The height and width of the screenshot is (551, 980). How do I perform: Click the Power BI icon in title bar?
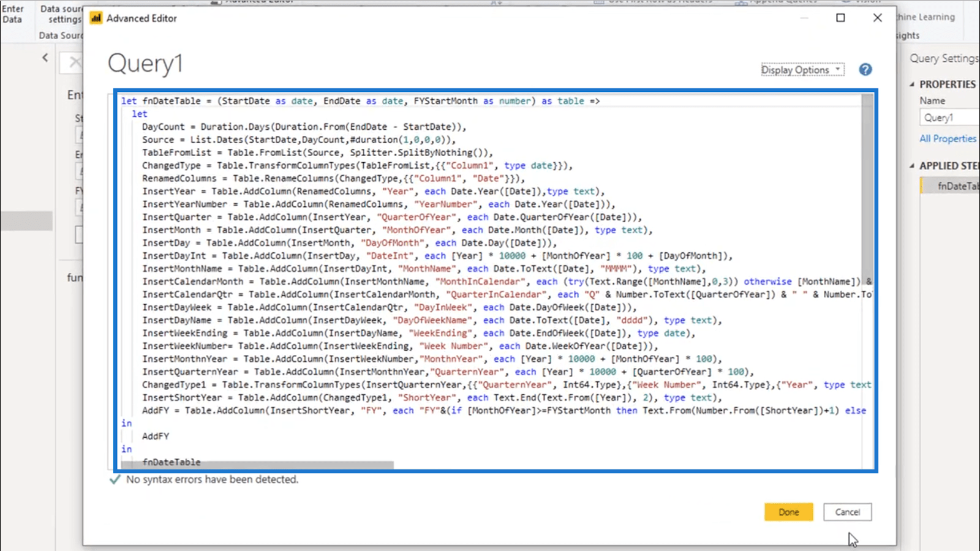(x=96, y=18)
